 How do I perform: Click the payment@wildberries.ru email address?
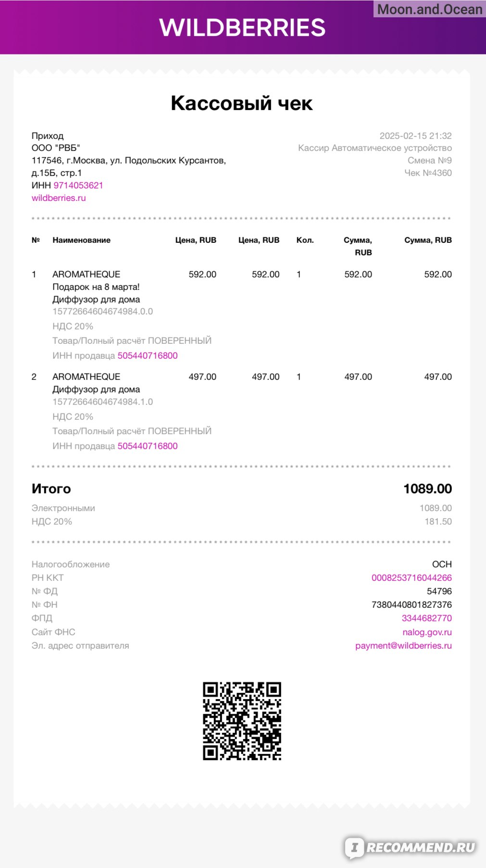tap(403, 645)
